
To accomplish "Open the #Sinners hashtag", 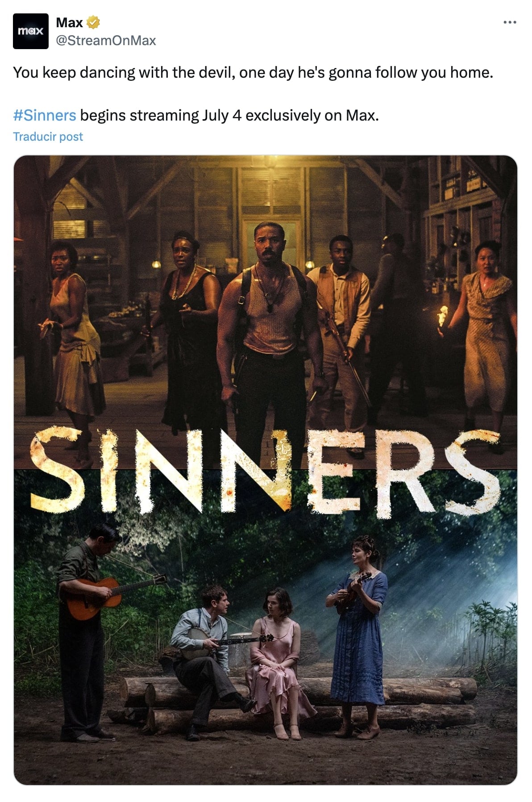I will point(45,115).
